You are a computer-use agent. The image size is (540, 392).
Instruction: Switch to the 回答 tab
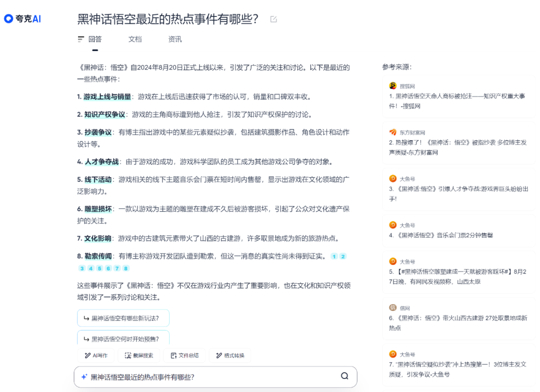point(95,39)
